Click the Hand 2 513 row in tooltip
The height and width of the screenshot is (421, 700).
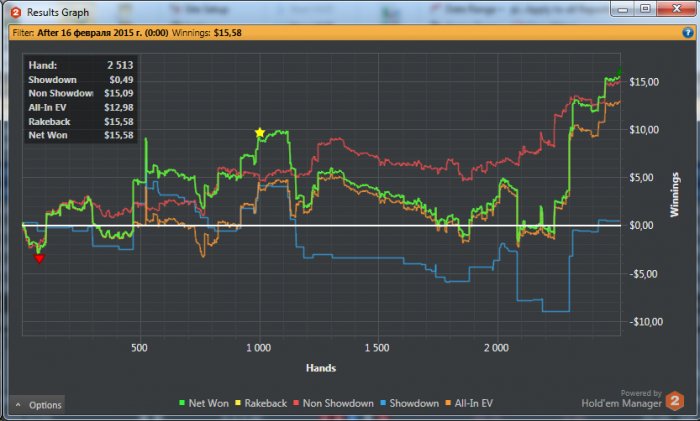coord(81,65)
